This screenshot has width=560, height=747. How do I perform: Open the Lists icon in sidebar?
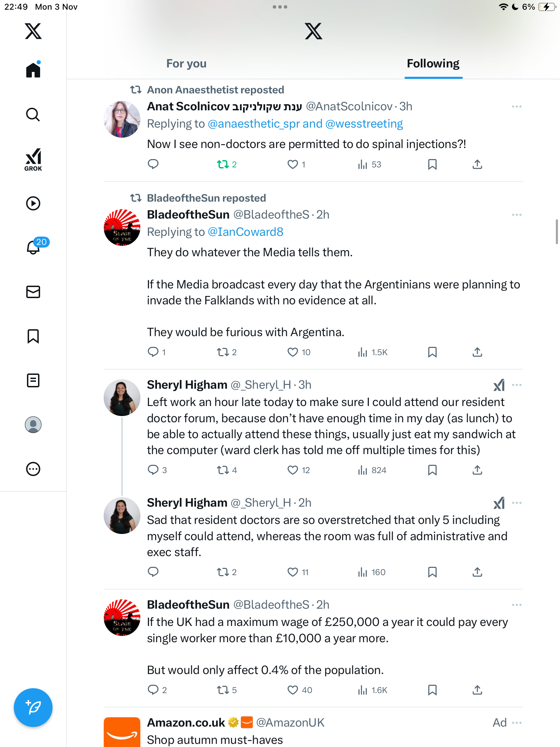33,380
